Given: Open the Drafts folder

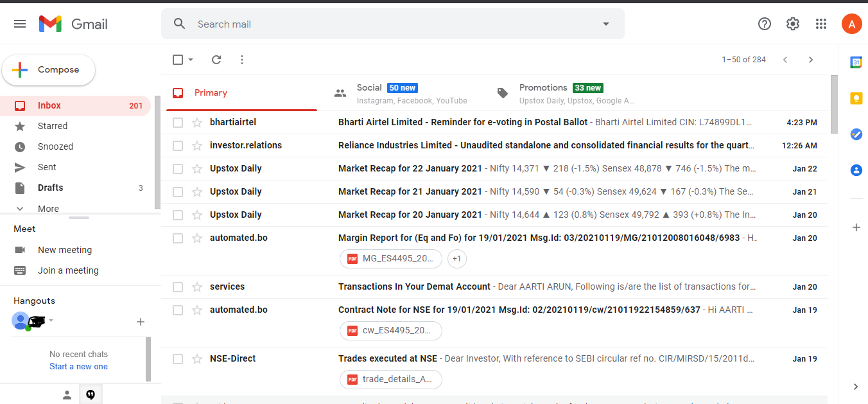Looking at the screenshot, I should coord(75,188).
